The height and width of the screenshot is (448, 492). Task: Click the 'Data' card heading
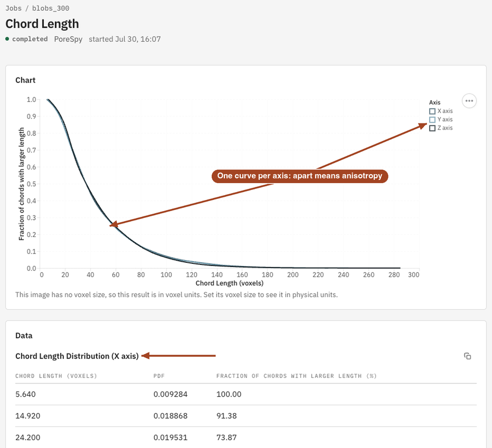tap(24, 336)
